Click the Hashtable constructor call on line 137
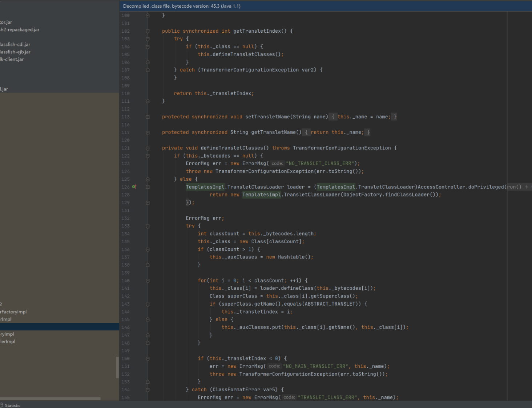Image resolution: width=532 pixels, height=408 pixels. pos(294,257)
